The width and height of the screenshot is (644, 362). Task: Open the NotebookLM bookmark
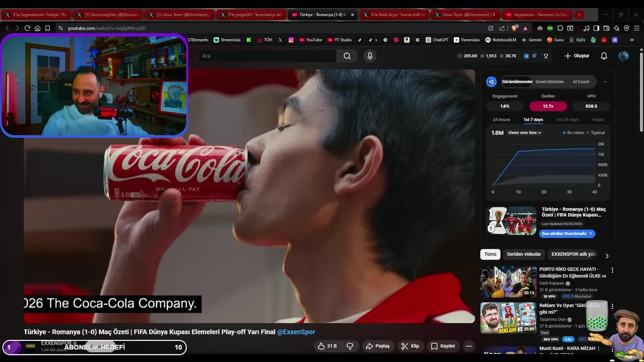pyautogui.click(x=501, y=40)
